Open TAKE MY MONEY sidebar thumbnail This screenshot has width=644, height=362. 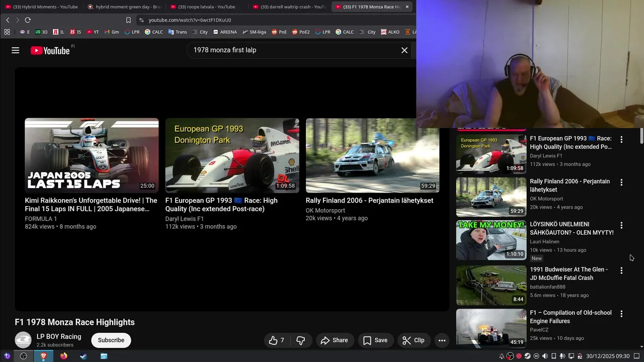click(x=491, y=240)
